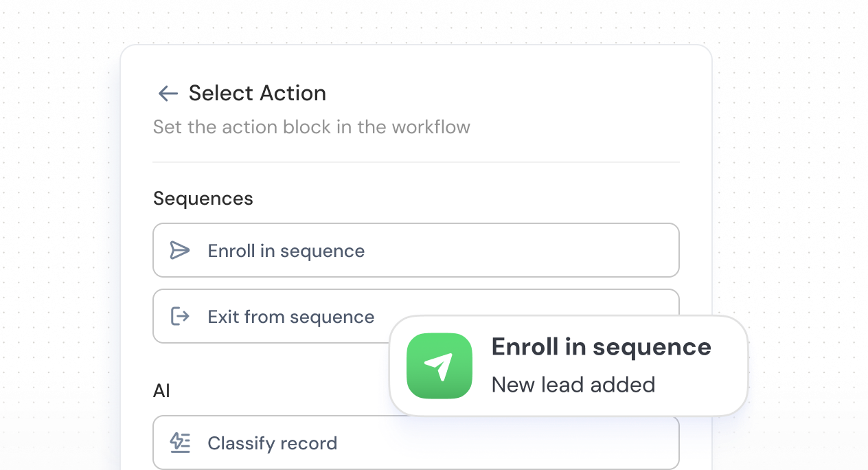Screen dimensions: 868x470
Task: Click paper plane icon in Sequences list
Action: [x=179, y=250]
